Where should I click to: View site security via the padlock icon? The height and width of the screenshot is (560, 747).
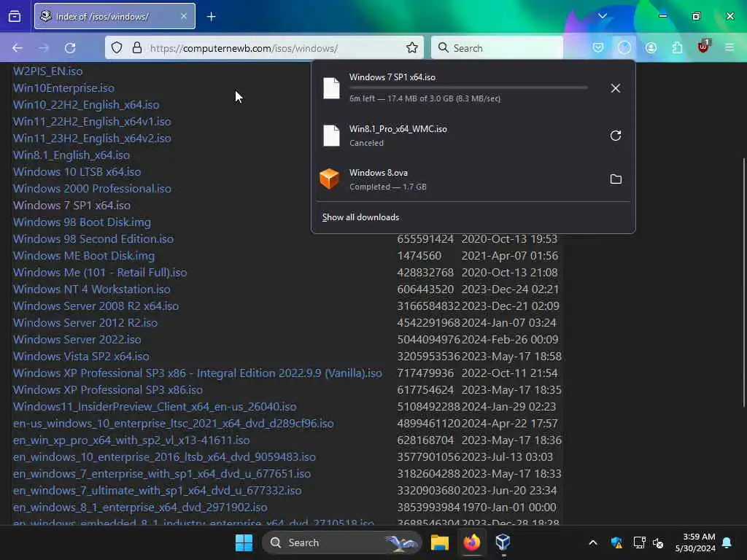136,47
